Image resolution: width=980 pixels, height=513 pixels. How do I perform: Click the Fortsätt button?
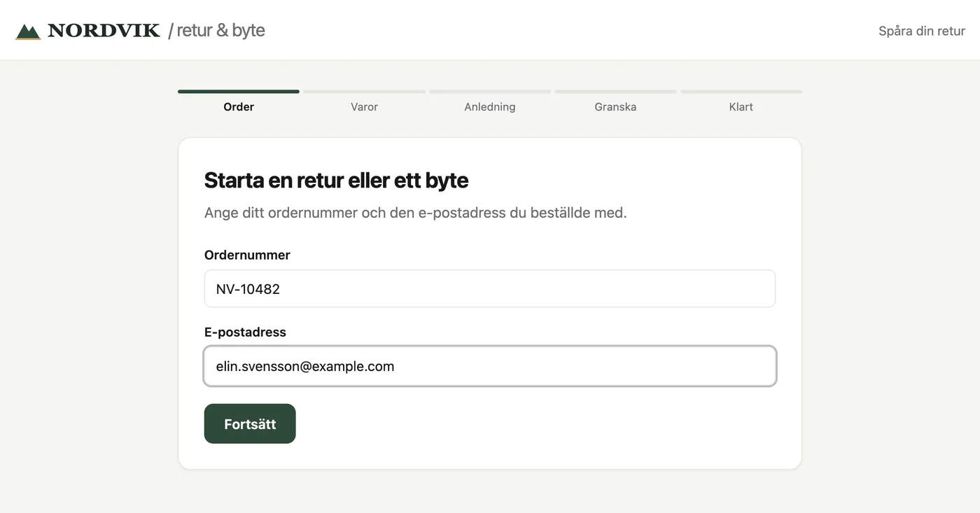[x=250, y=423]
